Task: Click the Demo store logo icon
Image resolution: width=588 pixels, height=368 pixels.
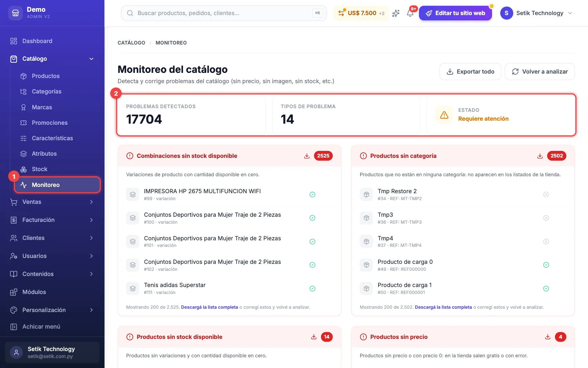Action: point(15,13)
